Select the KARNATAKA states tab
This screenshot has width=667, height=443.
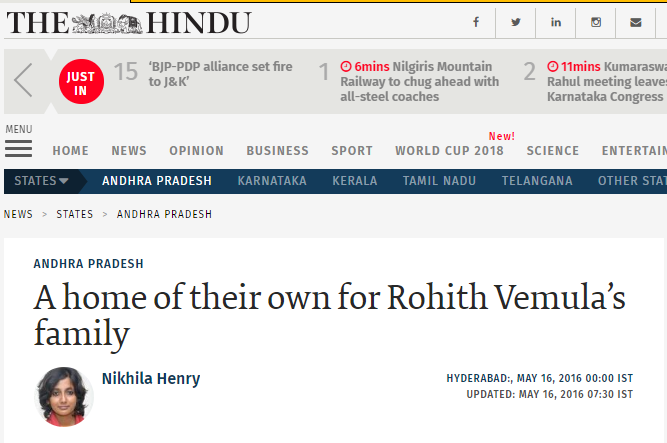click(272, 181)
